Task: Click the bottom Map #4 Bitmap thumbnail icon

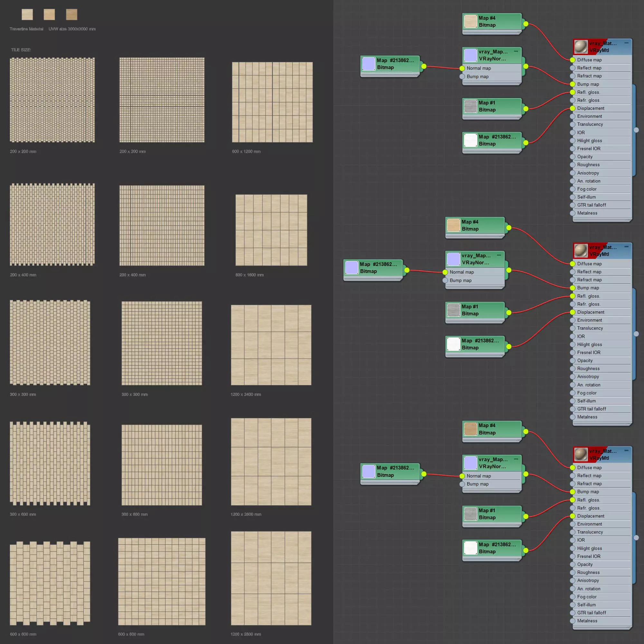Action: 470,429
